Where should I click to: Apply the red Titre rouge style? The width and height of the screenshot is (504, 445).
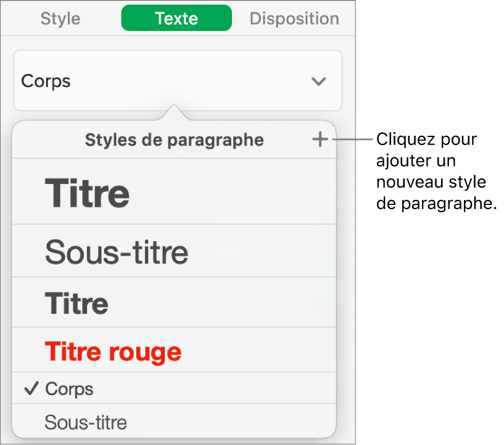pos(113,352)
